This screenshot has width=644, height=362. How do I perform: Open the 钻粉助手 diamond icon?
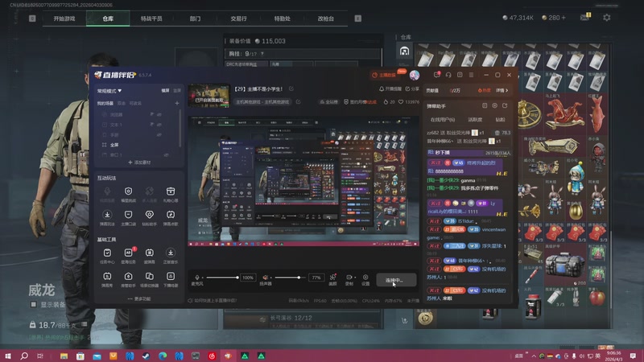150,215
